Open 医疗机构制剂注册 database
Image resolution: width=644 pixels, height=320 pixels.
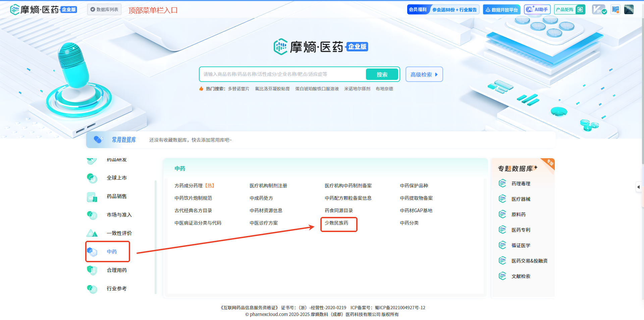[x=268, y=186]
